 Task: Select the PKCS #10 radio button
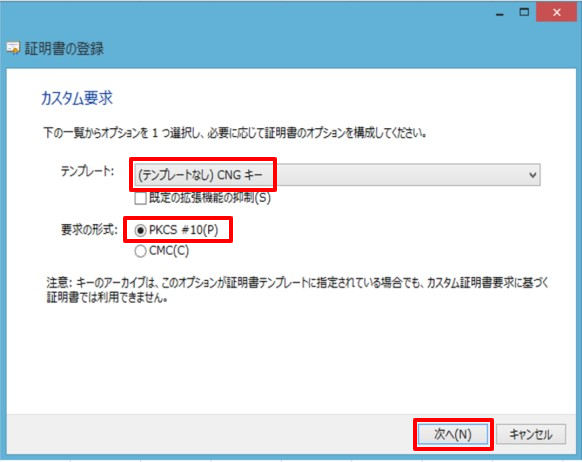tap(140, 230)
